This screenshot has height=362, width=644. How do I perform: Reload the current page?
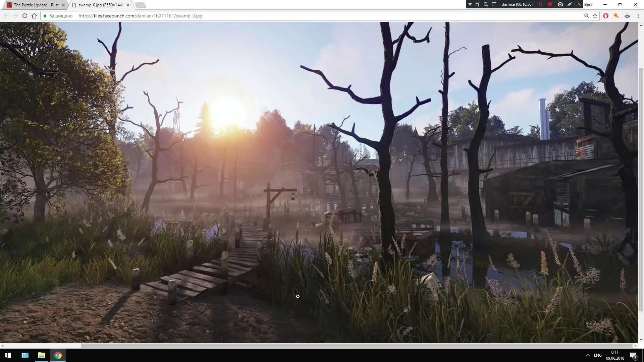point(25,15)
